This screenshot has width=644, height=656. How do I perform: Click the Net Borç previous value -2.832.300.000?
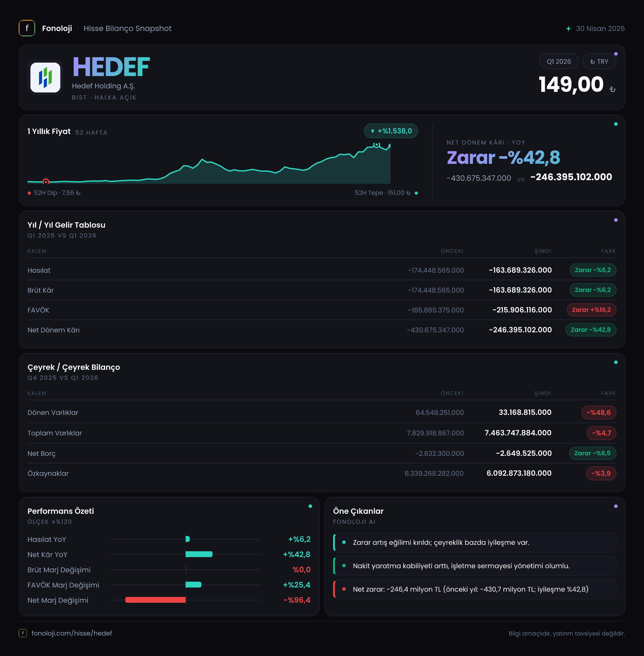pos(439,454)
